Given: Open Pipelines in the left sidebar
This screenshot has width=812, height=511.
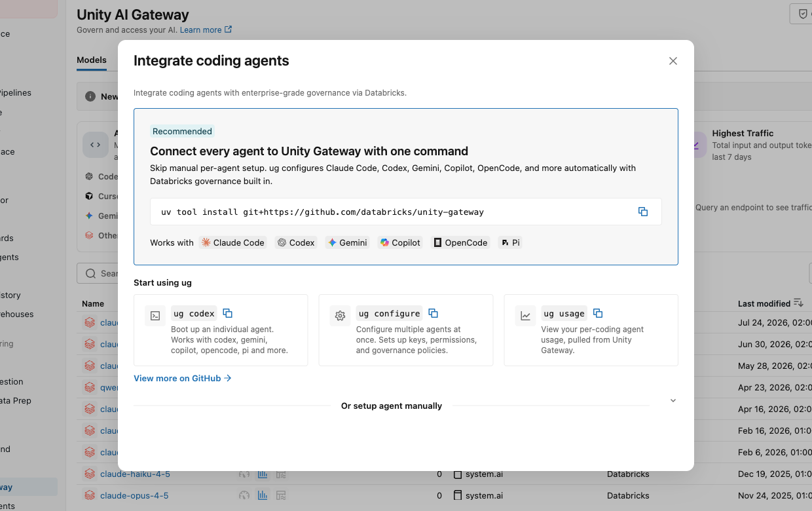Looking at the screenshot, I should click(16, 92).
